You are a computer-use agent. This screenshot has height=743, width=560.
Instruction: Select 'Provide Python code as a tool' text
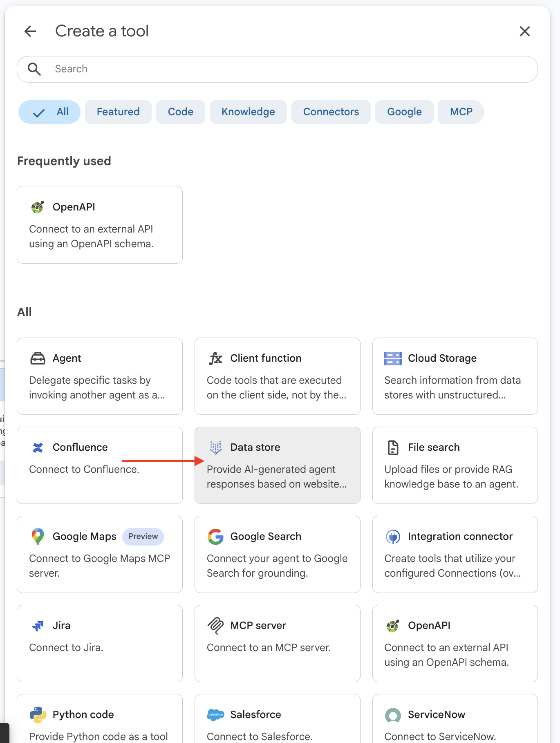(x=98, y=736)
